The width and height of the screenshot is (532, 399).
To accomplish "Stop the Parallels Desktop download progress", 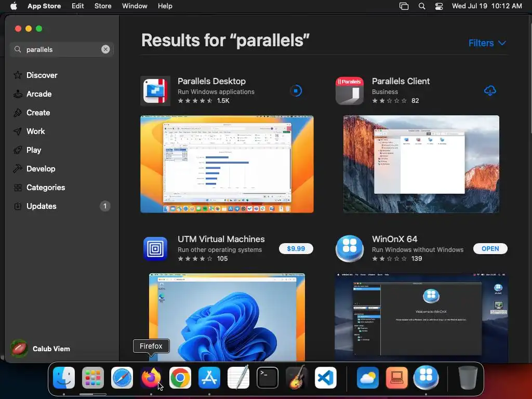I will tap(296, 90).
